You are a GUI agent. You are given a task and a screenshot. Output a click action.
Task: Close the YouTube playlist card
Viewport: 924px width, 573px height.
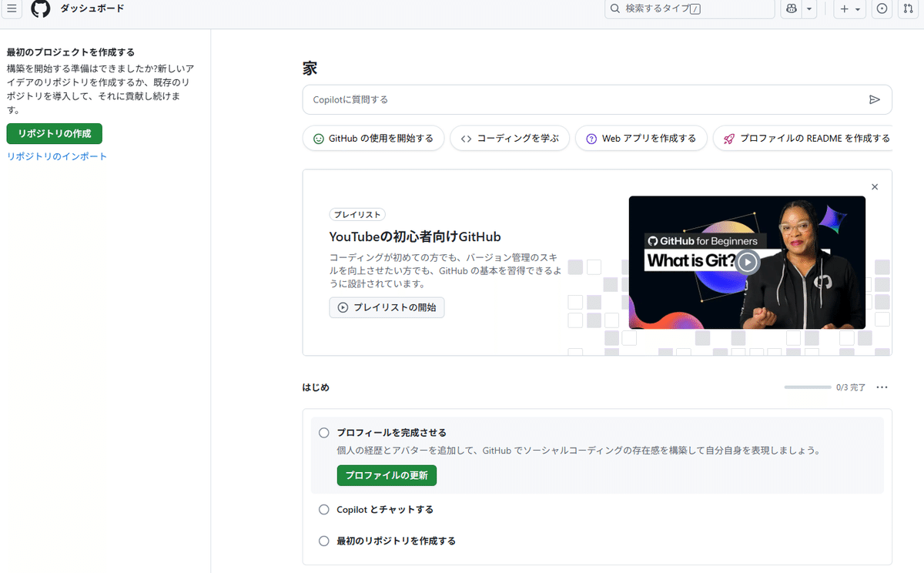click(874, 187)
